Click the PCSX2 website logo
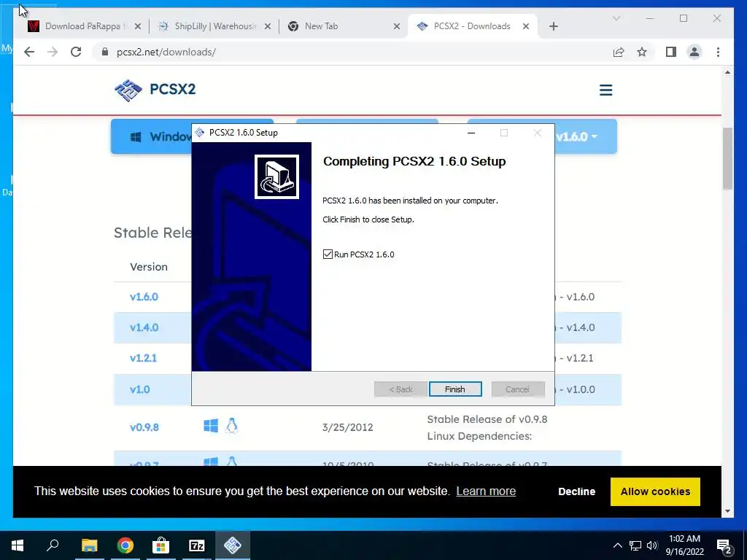This screenshot has width=747, height=560. [x=155, y=90]
